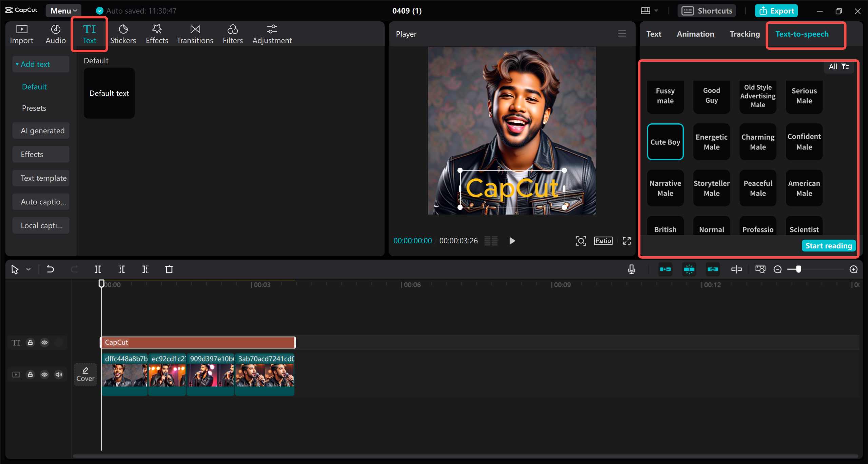The height and width of the screenshot is (464, 868).
Task: Open the All voices filter dropdown
Action: click(x=839, y=67)
